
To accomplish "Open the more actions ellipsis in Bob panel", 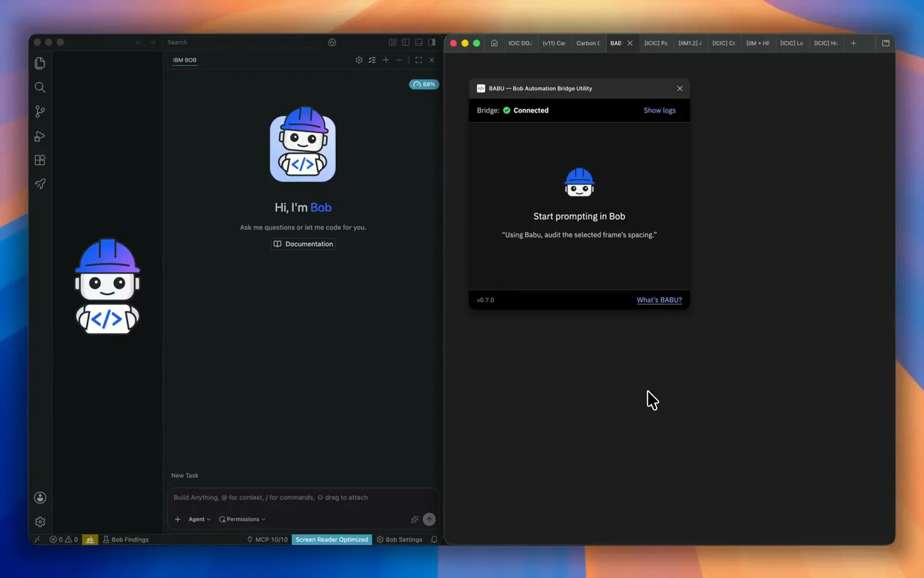I will pyautogui.click(x=399, y=60).
